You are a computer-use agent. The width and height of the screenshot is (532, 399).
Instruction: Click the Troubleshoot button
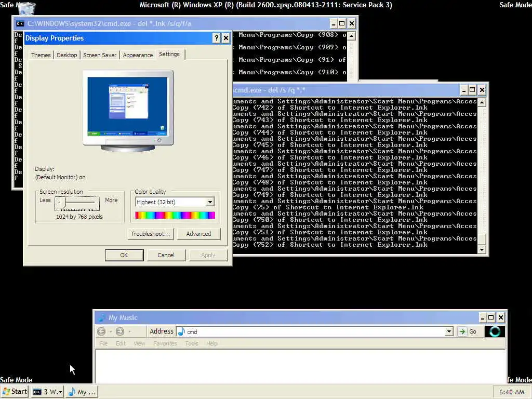point(150,234)
